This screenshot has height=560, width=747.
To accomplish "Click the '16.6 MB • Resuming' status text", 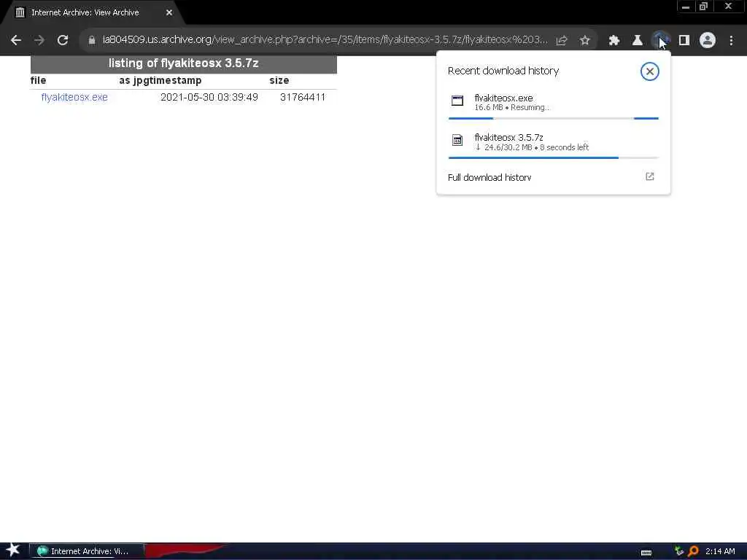I will click(511, 108).
